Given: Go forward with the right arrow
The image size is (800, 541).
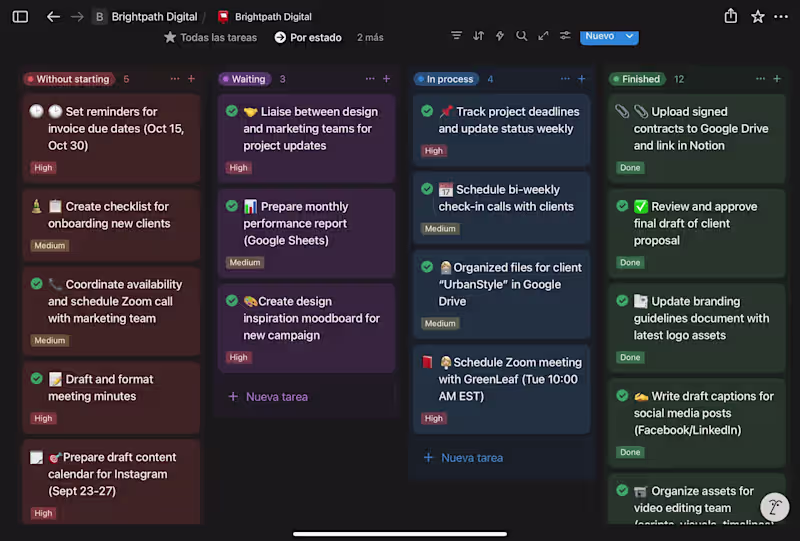Looking at the screenshot, I should click(x=77, y=17).
